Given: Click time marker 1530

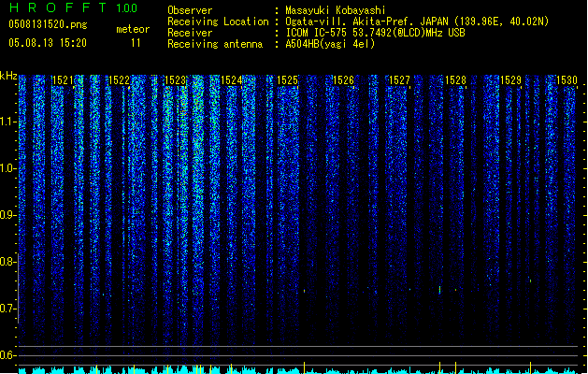Looking at the screenshot, I should [x=566, y=80].
